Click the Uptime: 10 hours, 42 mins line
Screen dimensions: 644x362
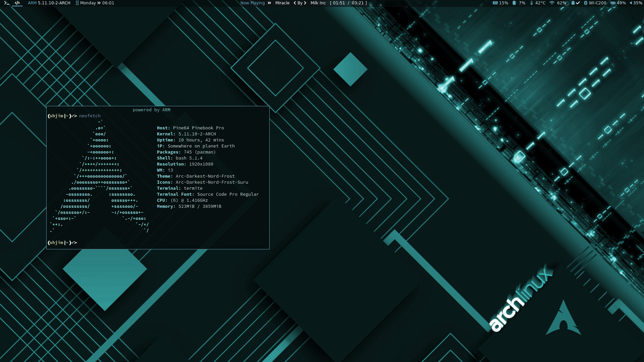pos(191,140)
